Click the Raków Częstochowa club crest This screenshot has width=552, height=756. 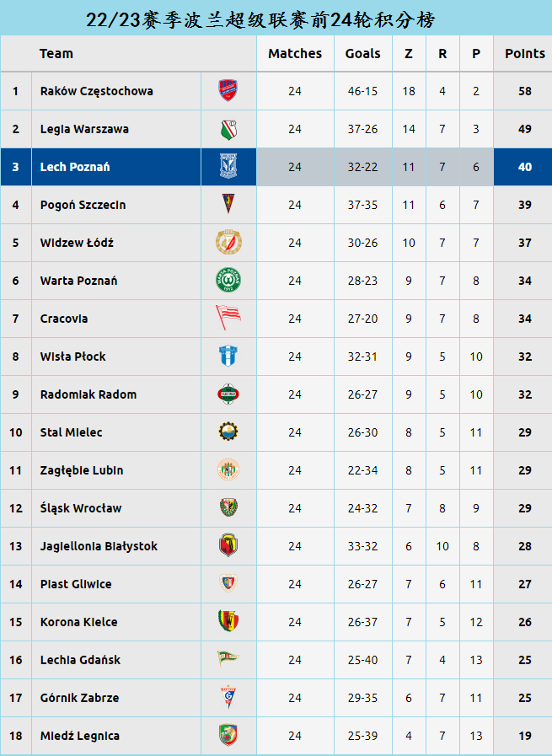pyautogui.click(x=228, y=91)
